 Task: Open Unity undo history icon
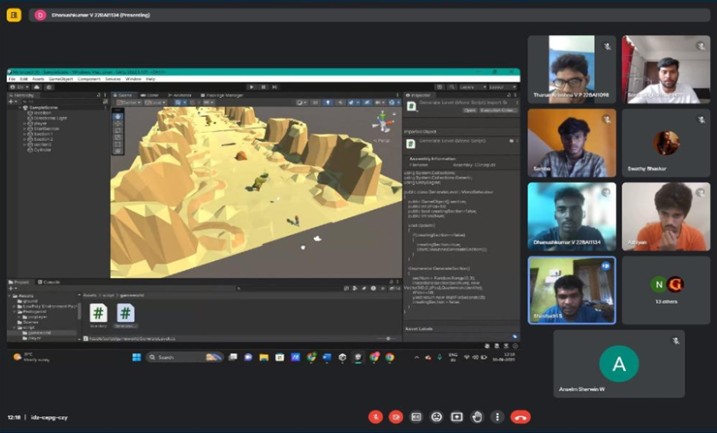(439, 87)
